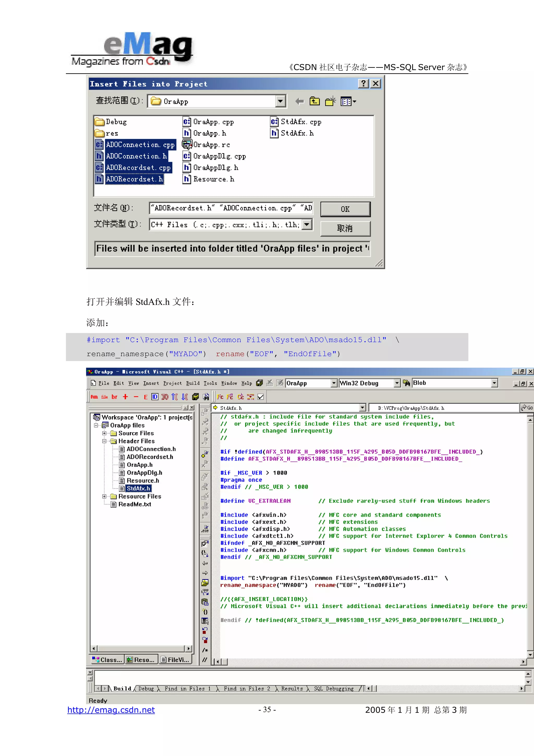This screenshot has width=534, height=756.
Task: Click the line comment '//' icon
Action: point(205,659)
